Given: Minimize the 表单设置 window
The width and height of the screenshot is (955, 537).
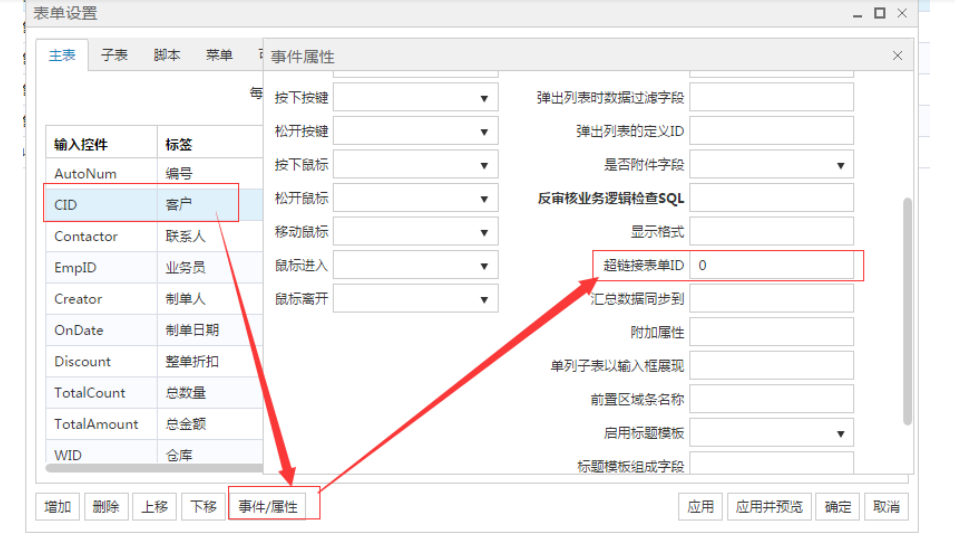Looking at the screenshot, I should 858,14.
